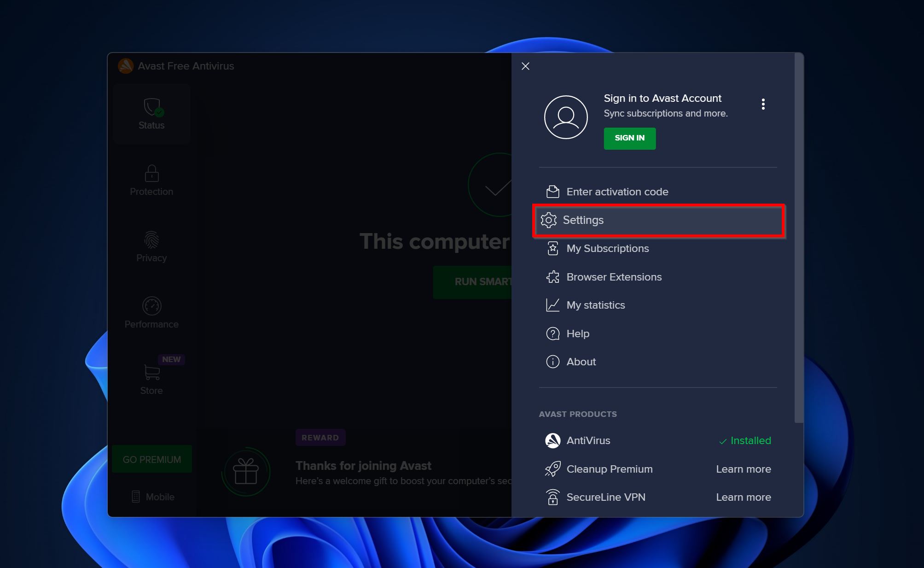The height and width of the screenshot is (568, 924).
Task: Click the Performance section icon
Action: coord(151,305)
